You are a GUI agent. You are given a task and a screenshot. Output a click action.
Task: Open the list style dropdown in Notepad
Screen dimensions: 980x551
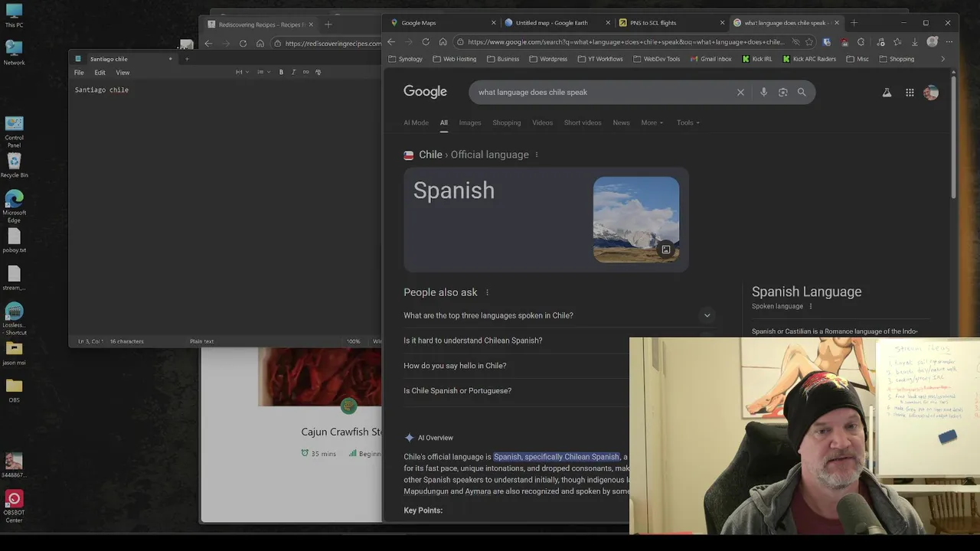click(262, 72)
